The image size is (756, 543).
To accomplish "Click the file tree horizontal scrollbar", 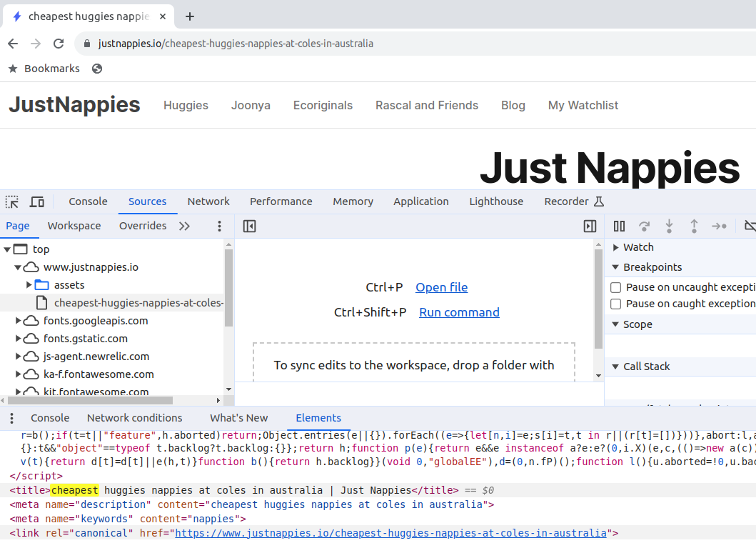I will pos(90,400).
